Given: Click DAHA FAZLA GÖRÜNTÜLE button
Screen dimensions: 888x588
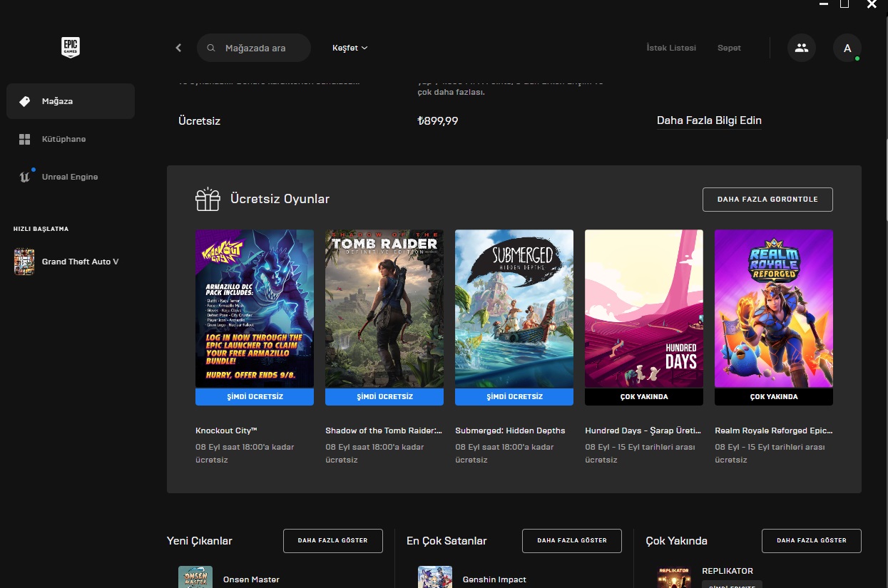Looking at the screenshot, I should (767, 200).
